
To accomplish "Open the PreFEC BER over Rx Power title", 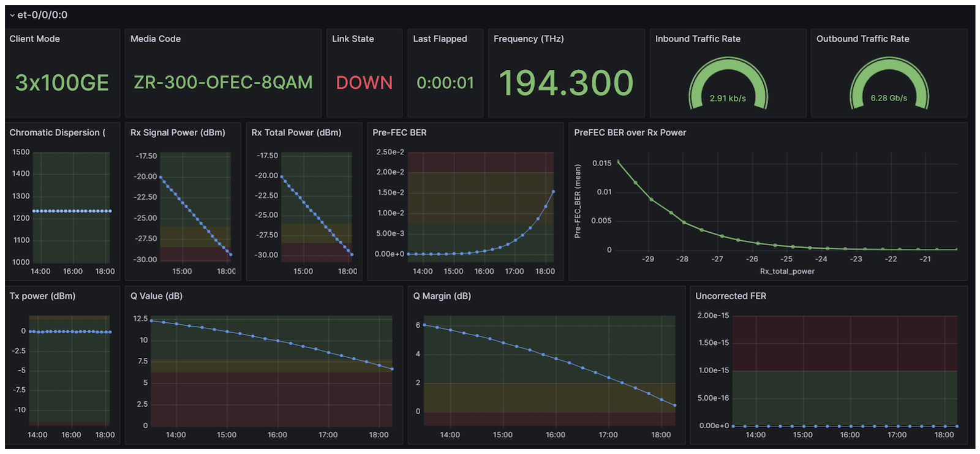I will (630, 132).
